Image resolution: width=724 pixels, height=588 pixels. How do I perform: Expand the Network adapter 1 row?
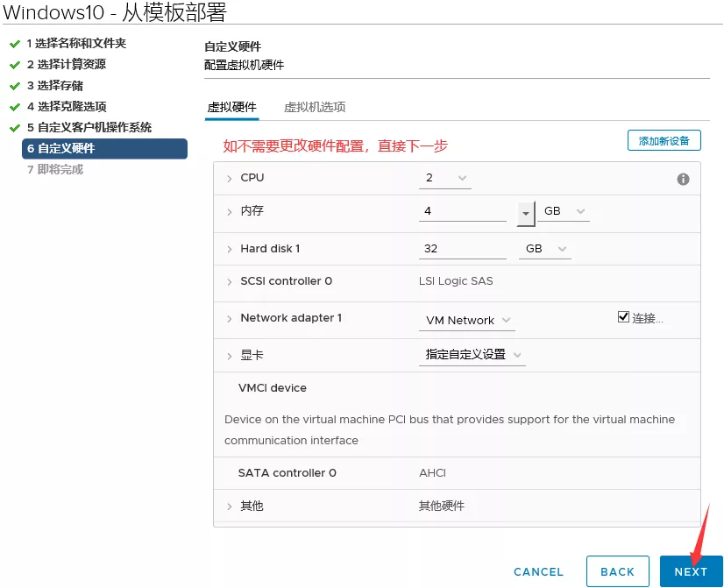[x=230, y=319]
